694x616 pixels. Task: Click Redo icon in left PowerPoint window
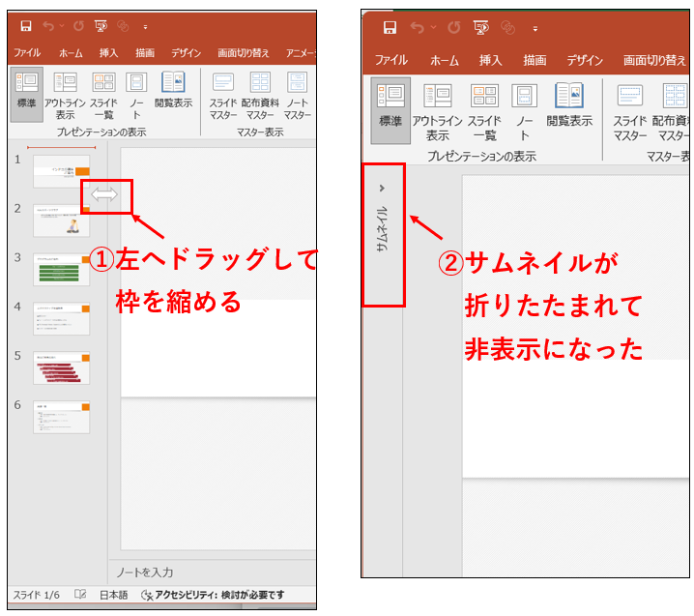coord(79,26)
